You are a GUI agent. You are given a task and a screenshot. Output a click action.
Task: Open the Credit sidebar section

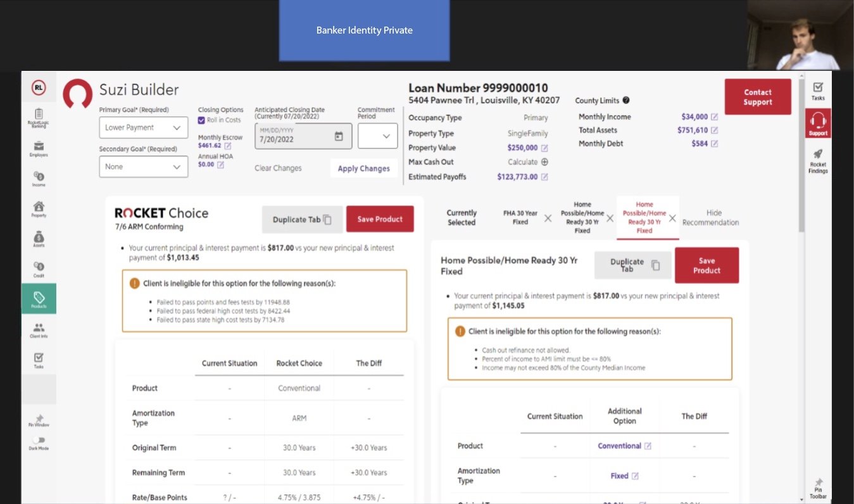39,270
